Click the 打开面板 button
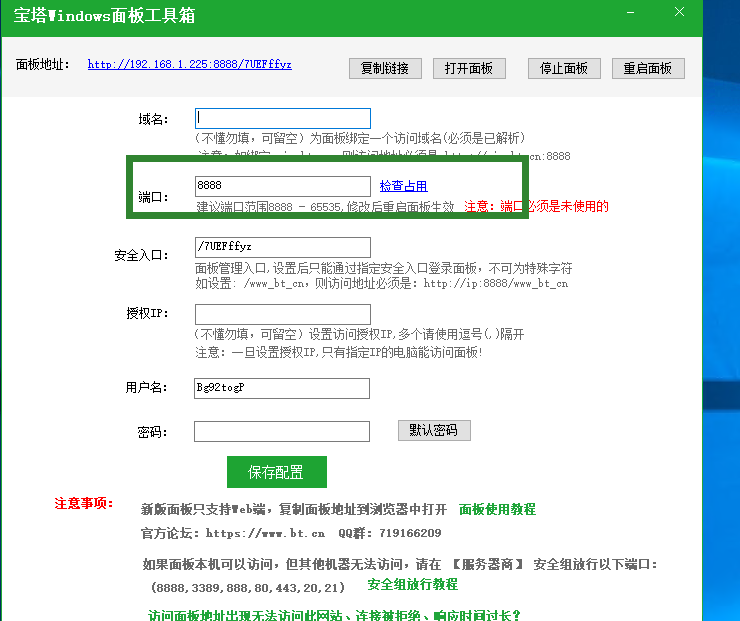Image resolution: width=740 pixels, height=621 pixels. click(x=469, y=68)
